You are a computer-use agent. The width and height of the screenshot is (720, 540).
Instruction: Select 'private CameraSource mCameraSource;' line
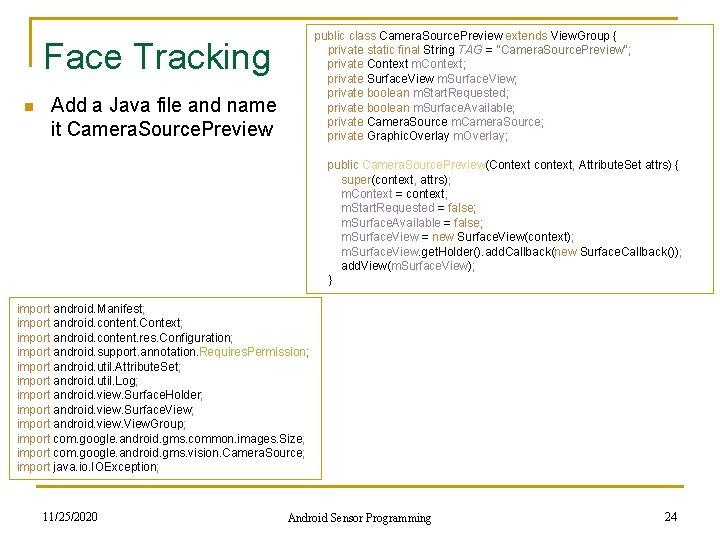click(x=435, y=122)
